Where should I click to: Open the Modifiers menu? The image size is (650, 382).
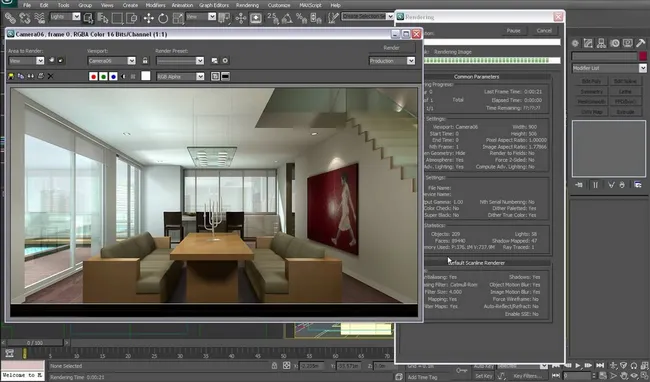click(x=155, y=5)
